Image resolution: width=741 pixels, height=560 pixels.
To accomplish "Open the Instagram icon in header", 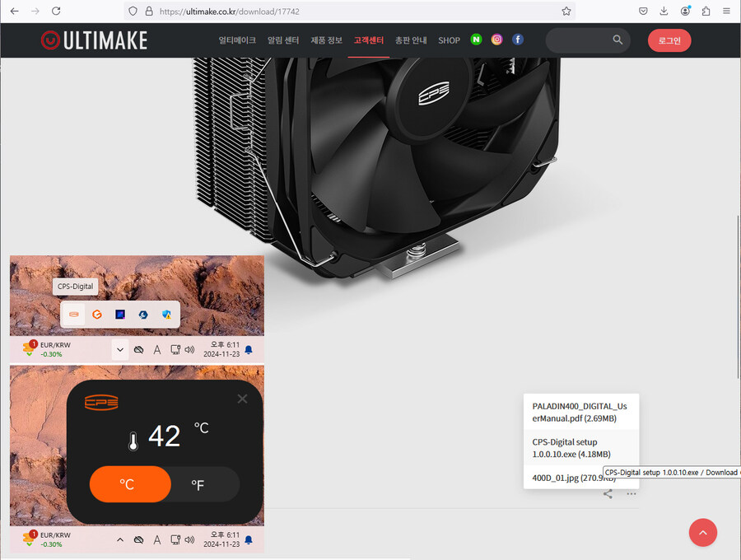I will coord(497,40).
